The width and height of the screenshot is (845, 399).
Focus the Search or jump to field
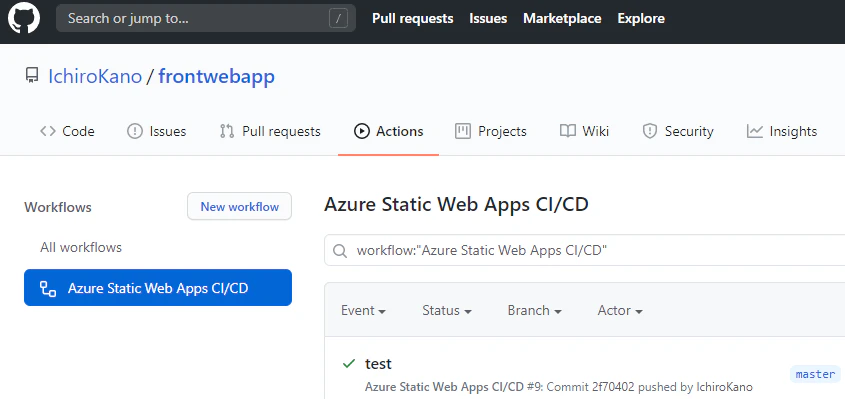[206, 18]
